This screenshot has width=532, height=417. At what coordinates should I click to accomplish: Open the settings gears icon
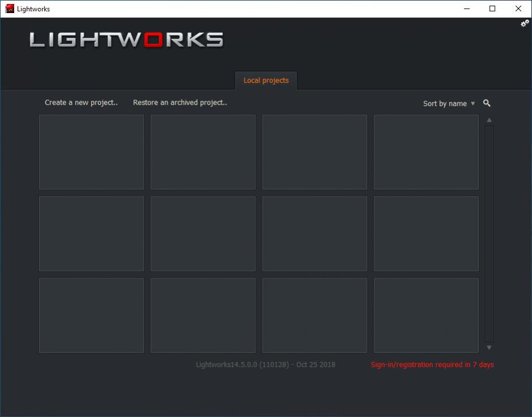click(x=525, y=23)
